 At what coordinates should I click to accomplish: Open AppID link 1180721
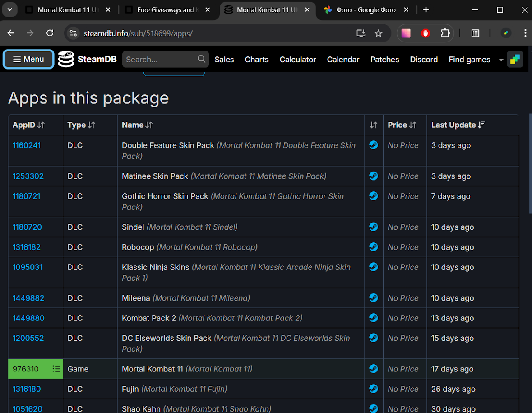pos(27,196)
